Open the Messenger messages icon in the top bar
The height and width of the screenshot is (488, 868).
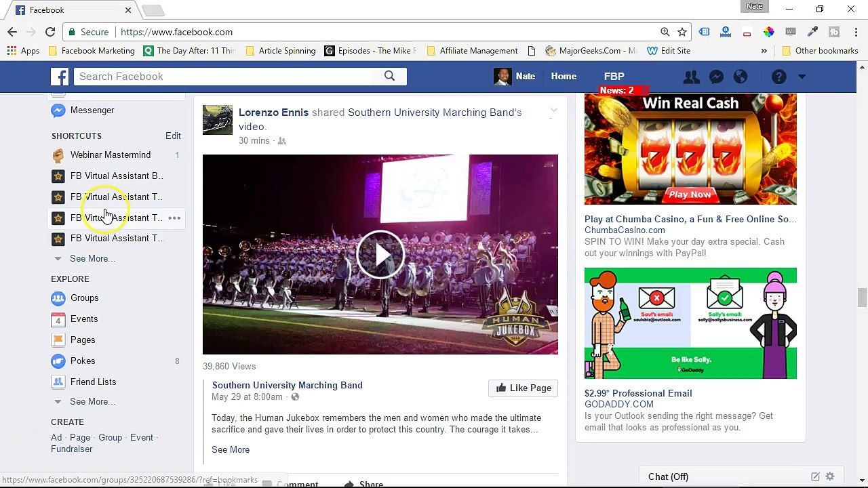point(716,77)
